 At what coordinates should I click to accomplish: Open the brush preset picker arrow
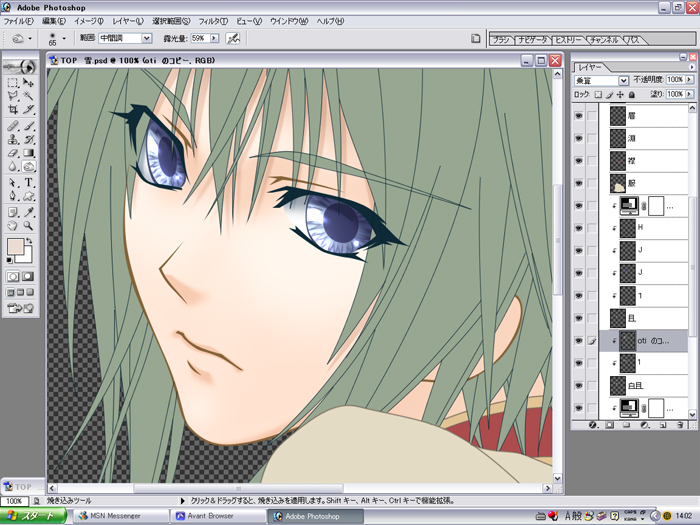[x=64, y=39]
